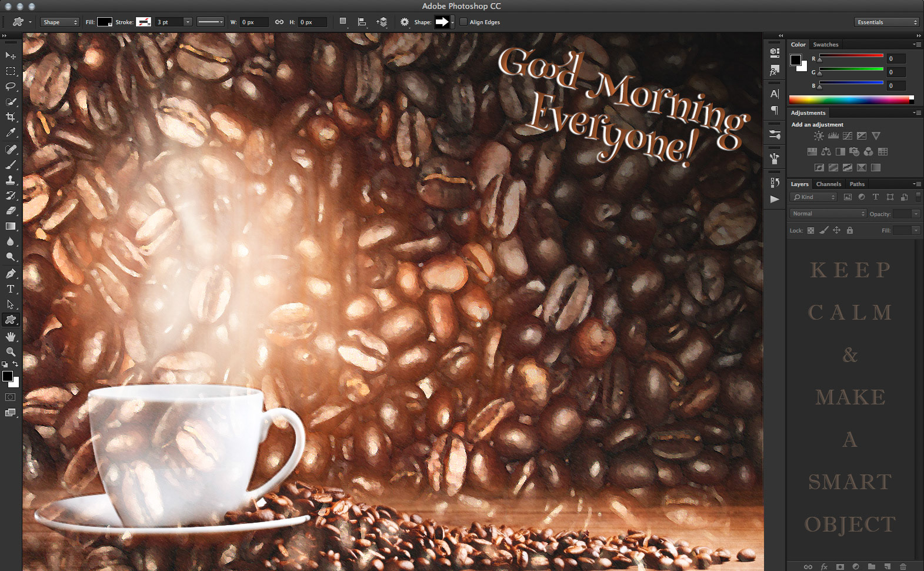This screenshot has width=924, height=571.
Task: Select the Custom Shape tool in toolbox
Action: (11, 320)
